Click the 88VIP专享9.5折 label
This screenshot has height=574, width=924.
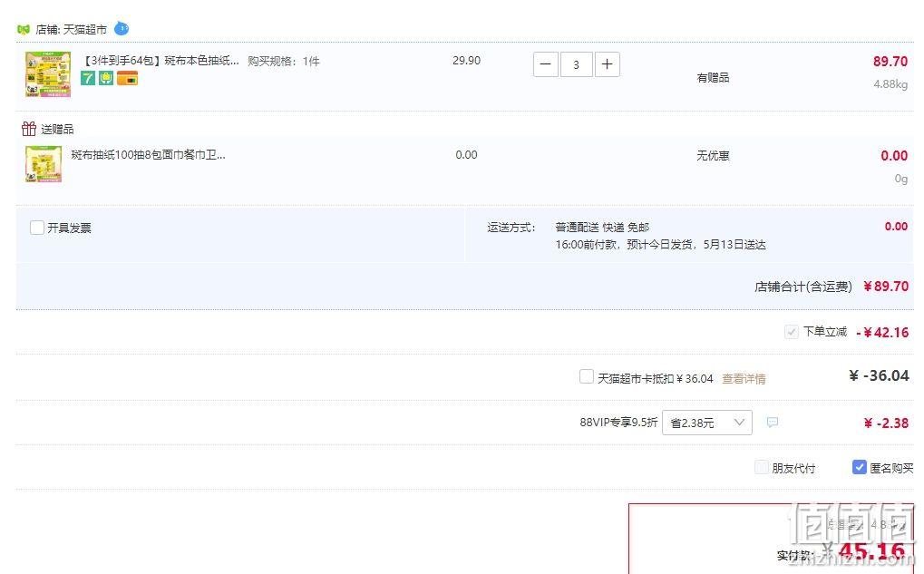pyautogui.click(x=618, y=423)
